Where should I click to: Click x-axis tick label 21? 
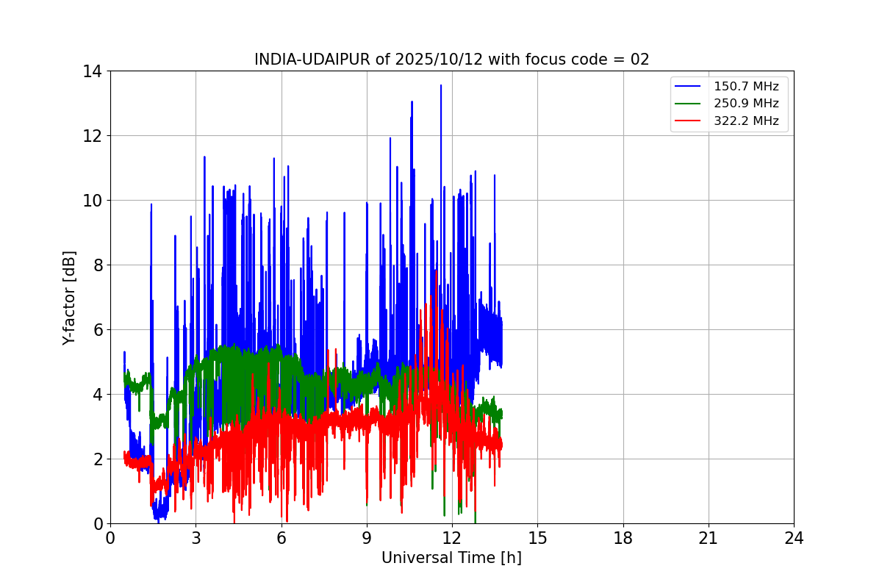pyautogui.click(x=709, y=538)
